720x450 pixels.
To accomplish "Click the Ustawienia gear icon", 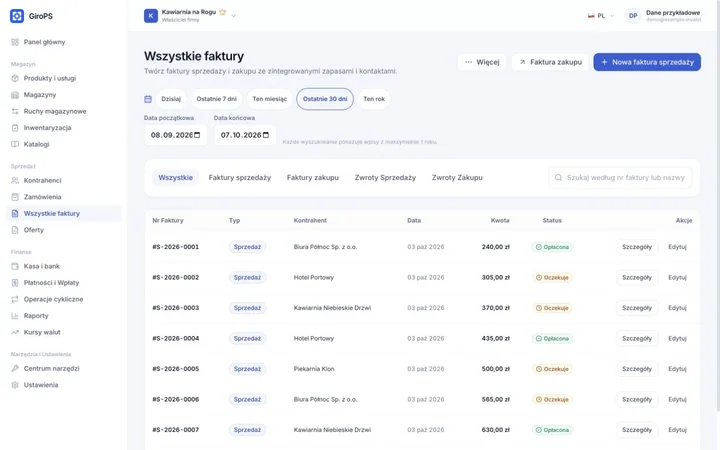I will [x=15, y=385].
